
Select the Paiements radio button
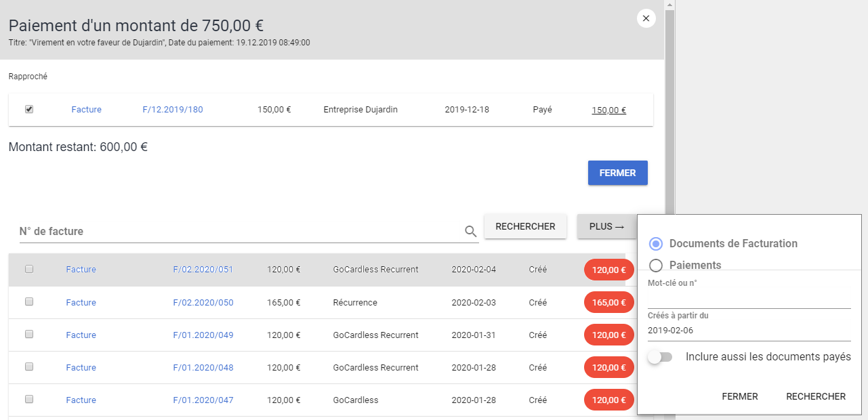655,266
